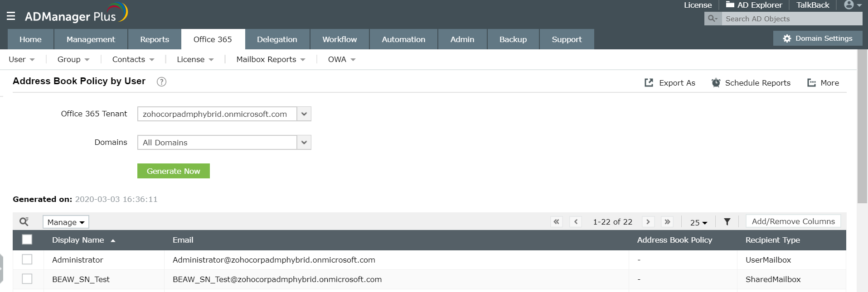The width and height of the screenshot is (868, 292).
Task: Click the ADManager Plus logo
Action: pos(76,14)
